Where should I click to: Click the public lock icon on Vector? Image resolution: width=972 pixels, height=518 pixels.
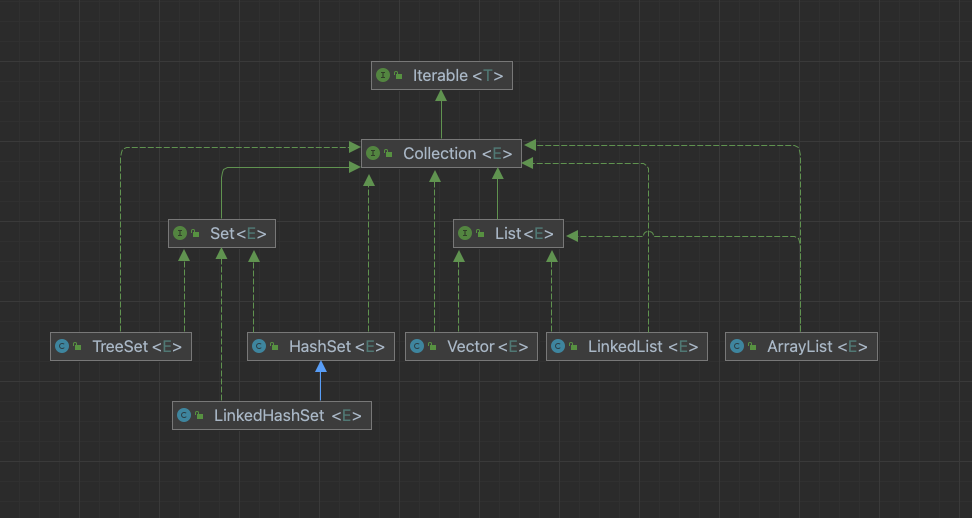pos(432,346)
